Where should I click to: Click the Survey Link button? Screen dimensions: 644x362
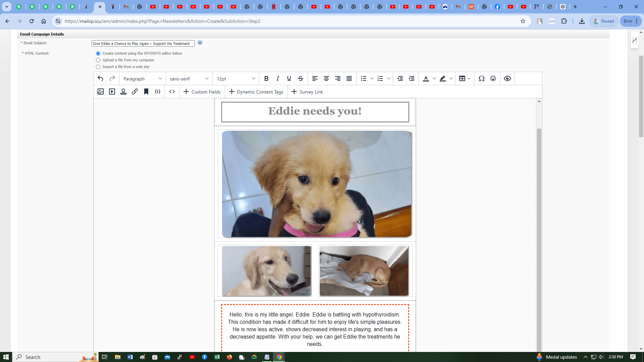(x=307, y=92)
